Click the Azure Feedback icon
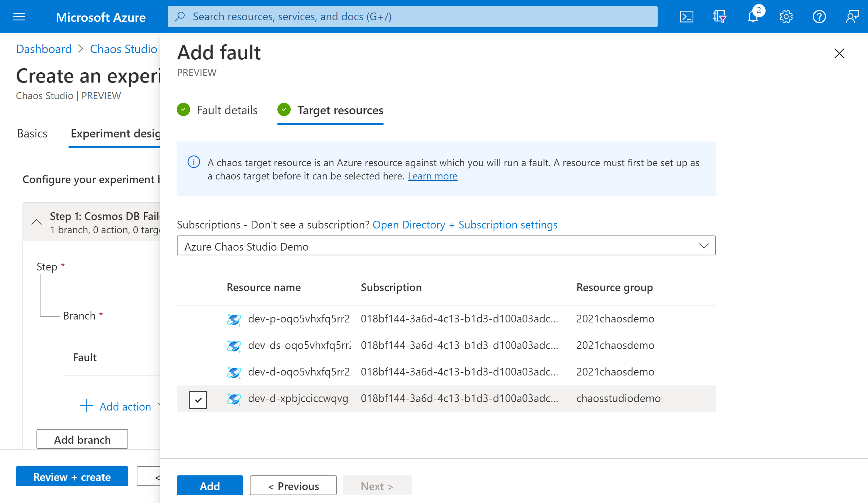 [851, 16]
